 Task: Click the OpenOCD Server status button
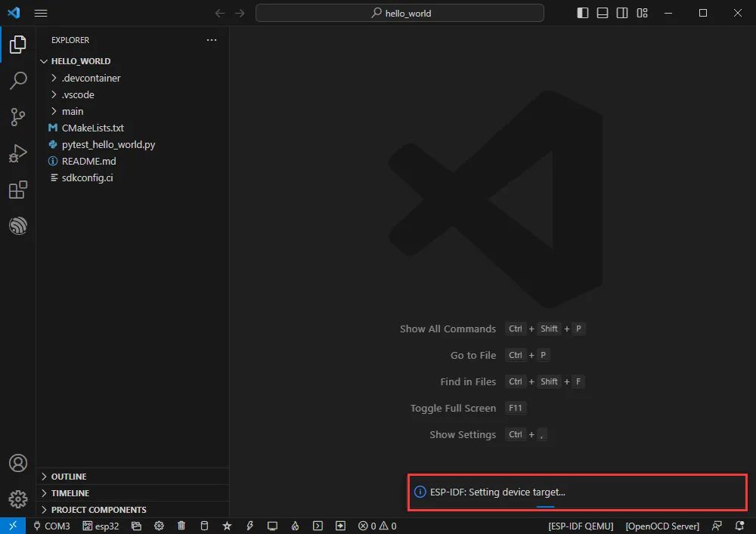(x=662, y=526)
